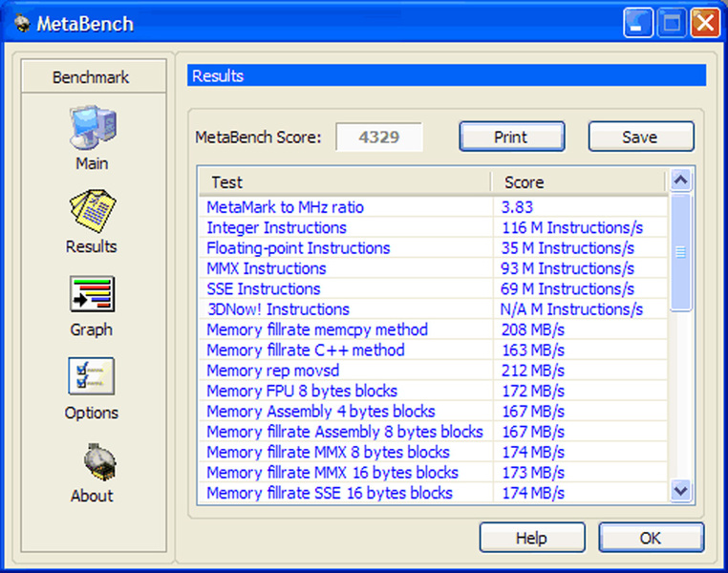
Task: Click the N/A M Instructions/s value
Action: (x=571, y=309)
